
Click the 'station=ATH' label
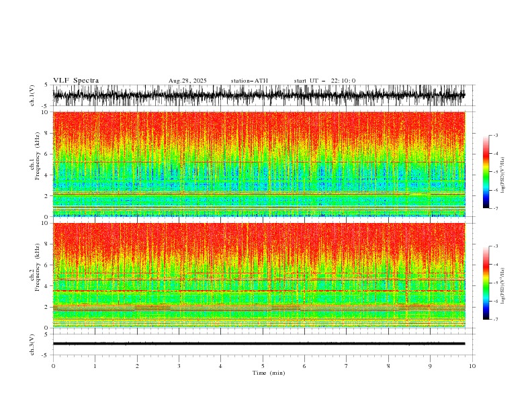click(x=249, y=81)
